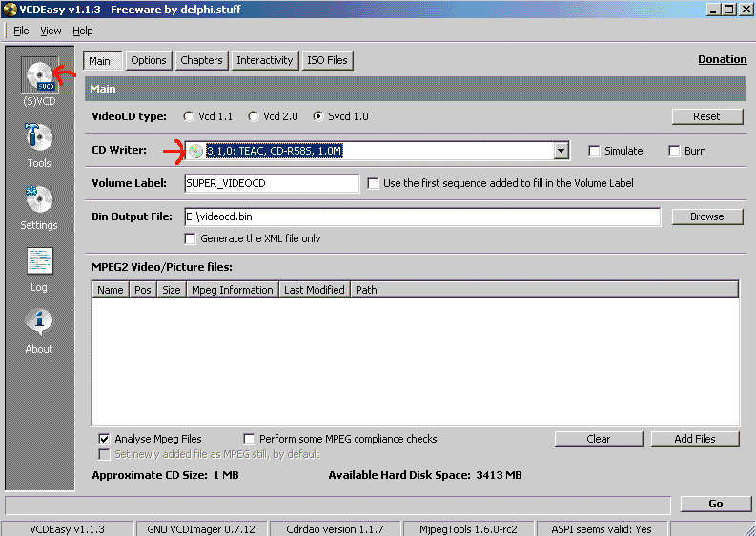Open the Settings section icon

[39, 199]
